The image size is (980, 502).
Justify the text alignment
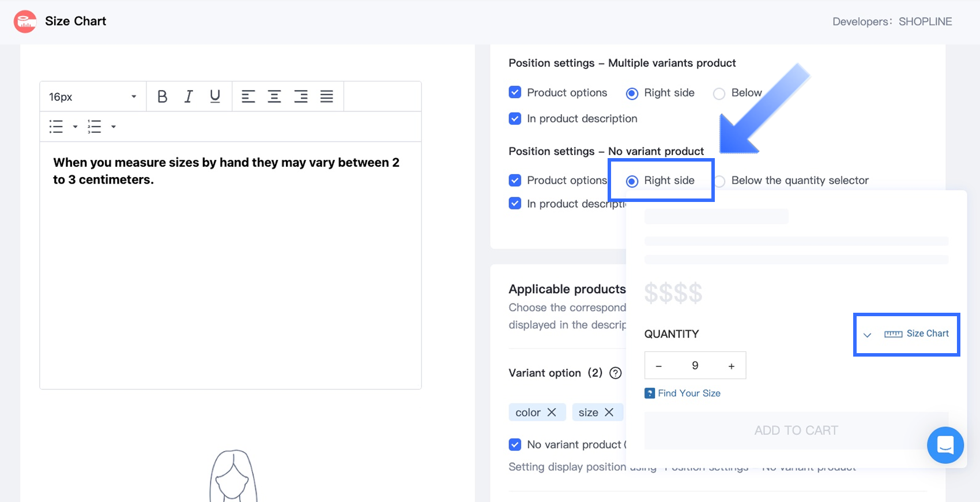pyautogui.click(x=327, y=96)
